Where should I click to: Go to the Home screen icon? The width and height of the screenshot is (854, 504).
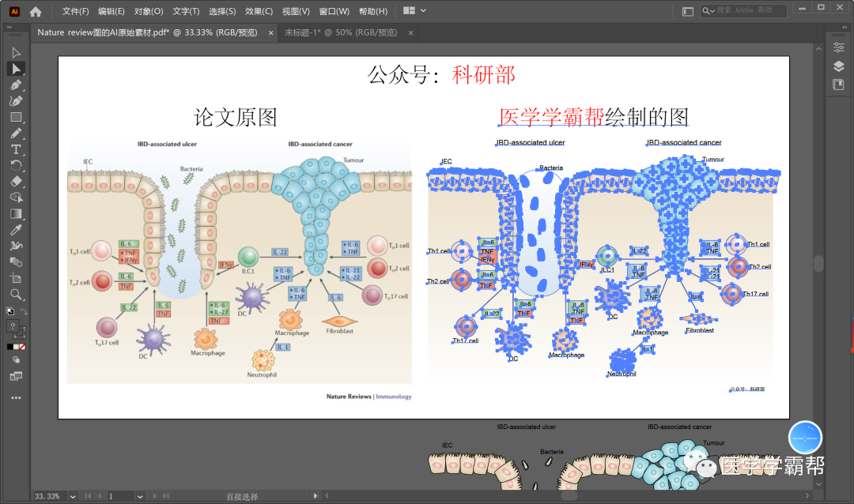coord(36,11)
